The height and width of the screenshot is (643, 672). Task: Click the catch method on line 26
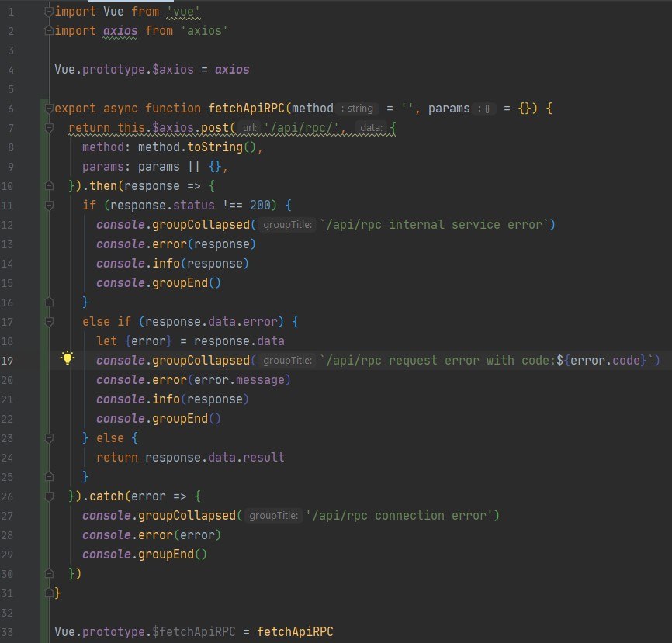pos(107,496)
